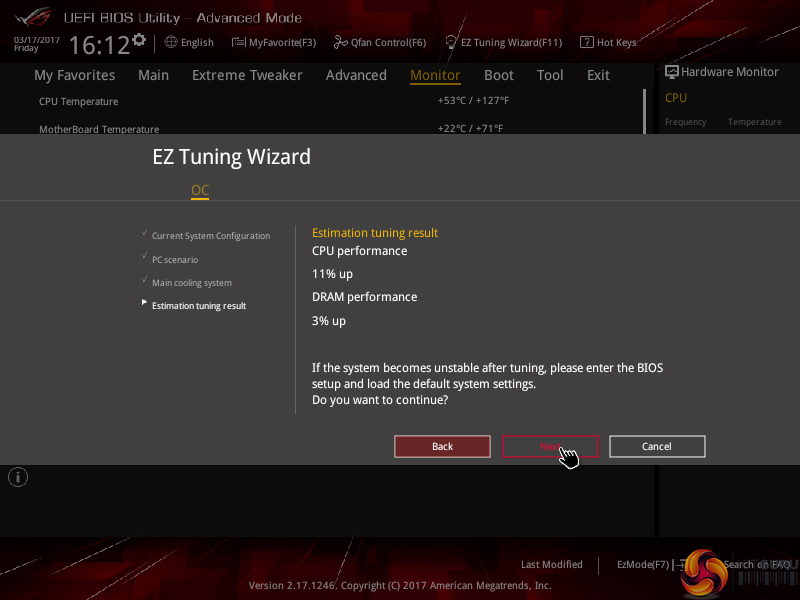The image size is (800, 600).
Task: Cancel the EZ Tuning Wizard
Action: pyautogui.click(x=657, y=446)
